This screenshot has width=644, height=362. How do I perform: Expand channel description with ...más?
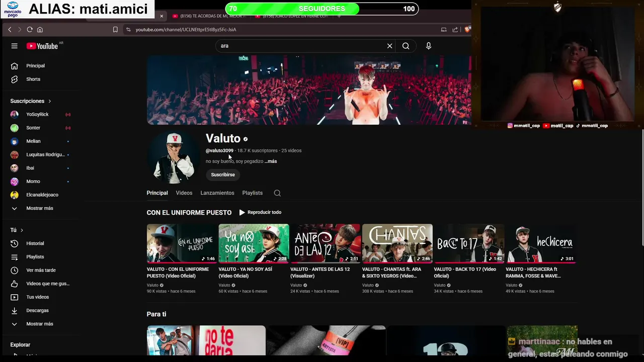[271, 161]
